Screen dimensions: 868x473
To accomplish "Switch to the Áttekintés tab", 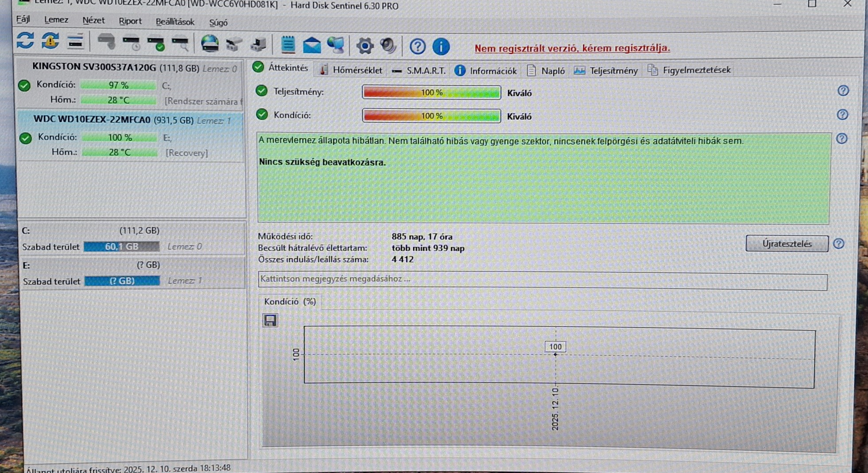I will [x=280, y=68].
